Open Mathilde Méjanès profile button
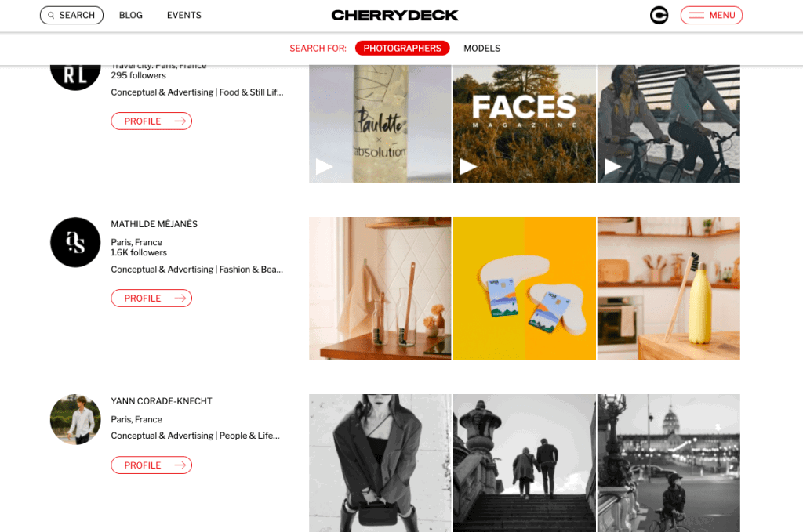 151,299
